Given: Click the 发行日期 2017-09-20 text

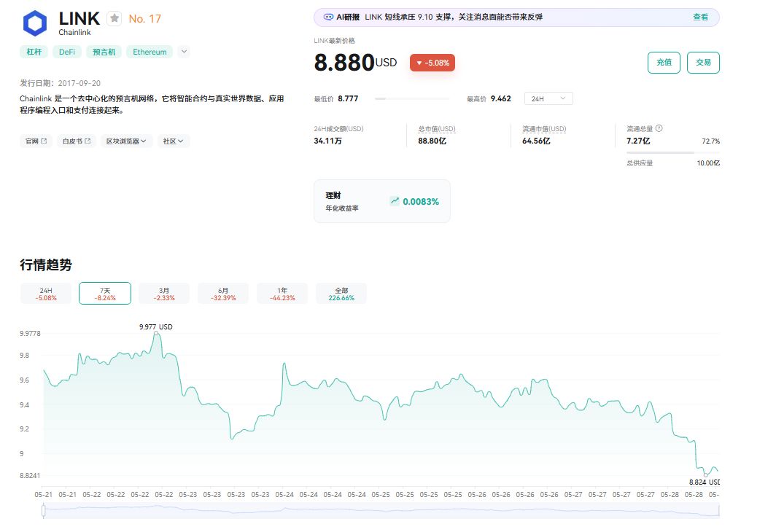Looking at the screenshot, I should (x=61, y=83).
